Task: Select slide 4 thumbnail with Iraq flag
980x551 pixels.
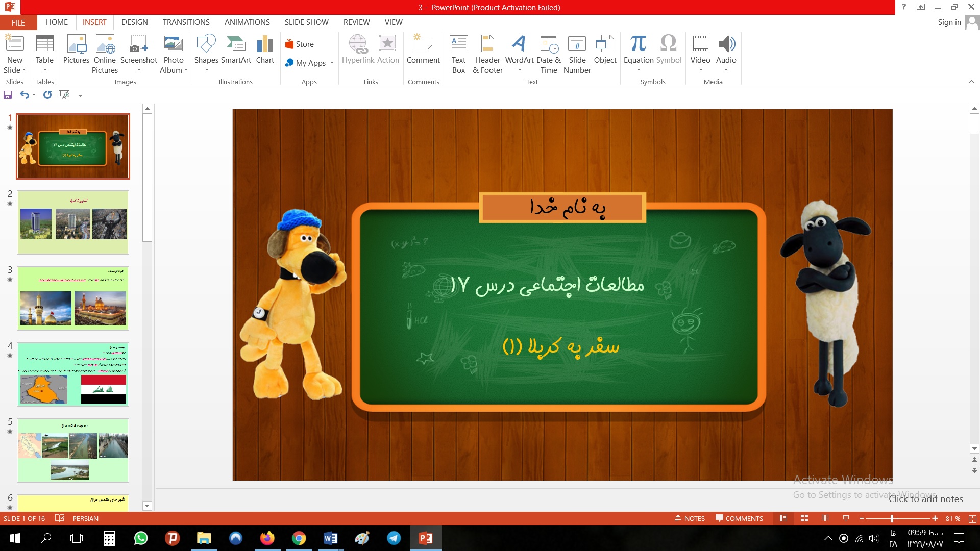Action: 73,374
